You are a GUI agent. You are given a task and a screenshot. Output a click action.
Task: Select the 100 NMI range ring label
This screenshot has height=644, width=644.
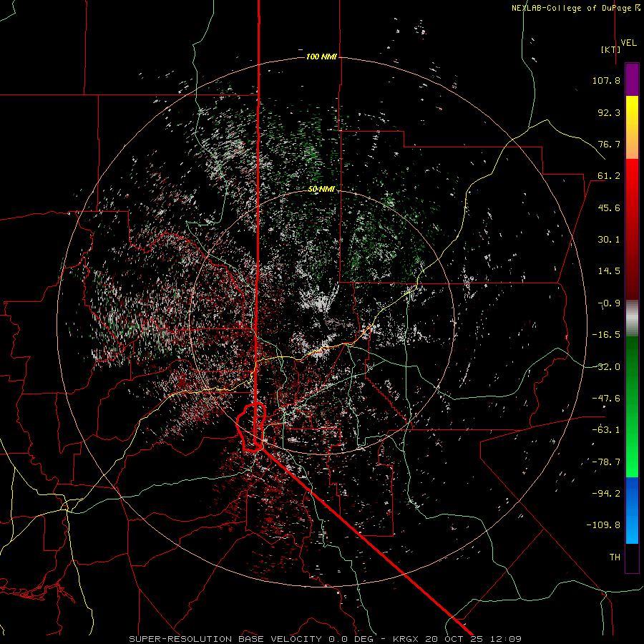321,57
